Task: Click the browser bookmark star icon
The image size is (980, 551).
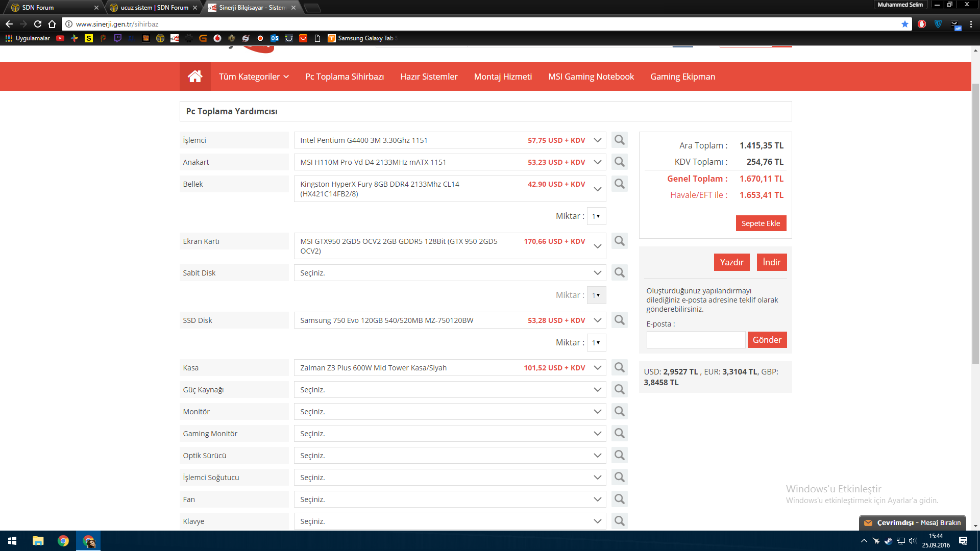Action: click(x=905, y=24)
